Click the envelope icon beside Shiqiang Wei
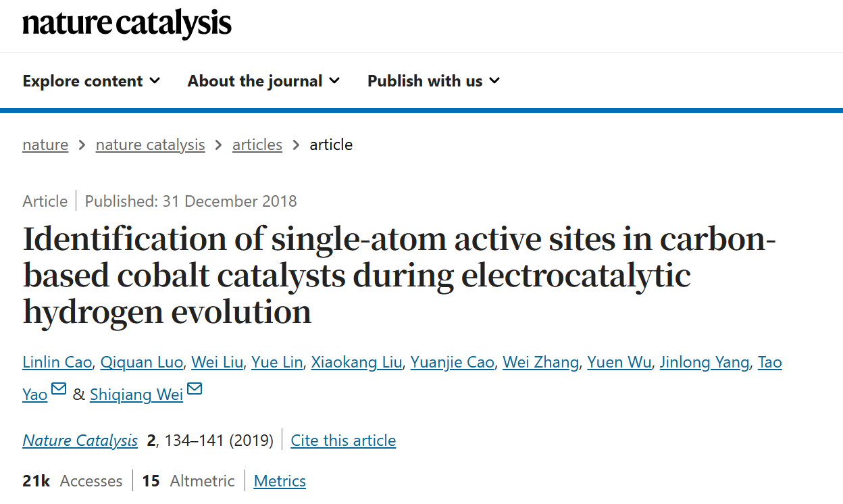 [195, 389]
